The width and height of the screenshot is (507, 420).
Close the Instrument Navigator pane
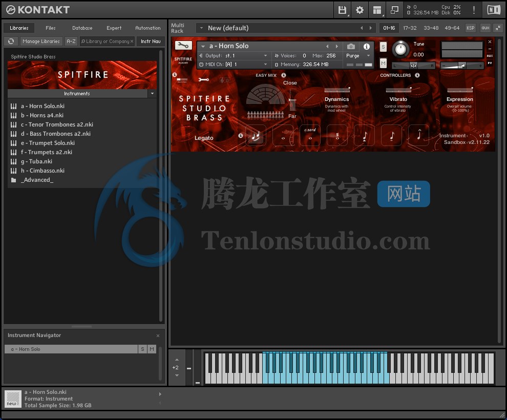pyautogui.click(x=158, y=335)
